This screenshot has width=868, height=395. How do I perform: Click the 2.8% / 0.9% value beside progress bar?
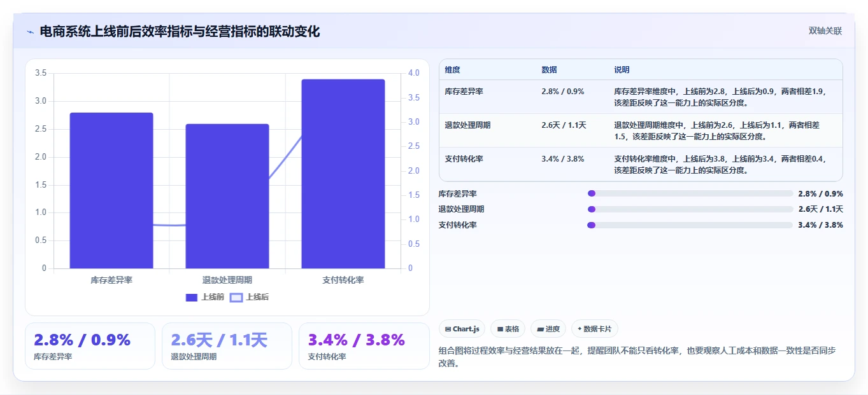820,193
